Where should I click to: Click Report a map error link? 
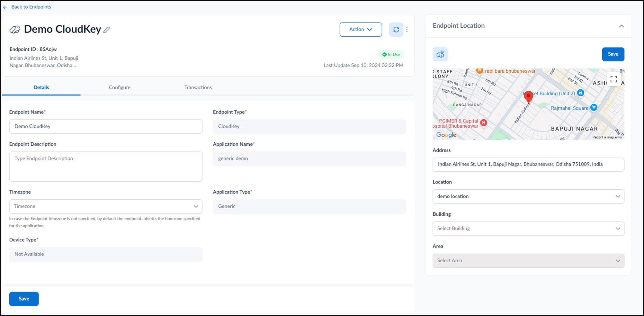click(607, 137)
